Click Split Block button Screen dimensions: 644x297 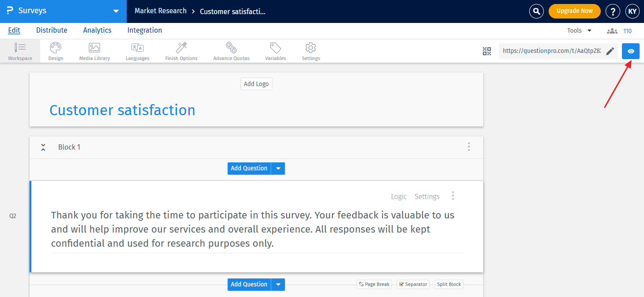(x=449, y=285)
